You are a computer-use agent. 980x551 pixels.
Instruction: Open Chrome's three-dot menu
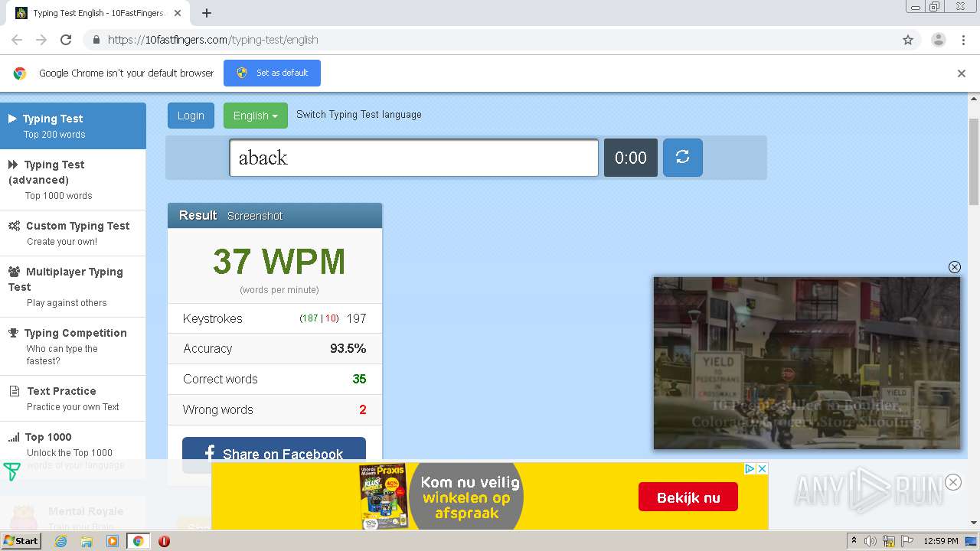(x=964, y=40)
